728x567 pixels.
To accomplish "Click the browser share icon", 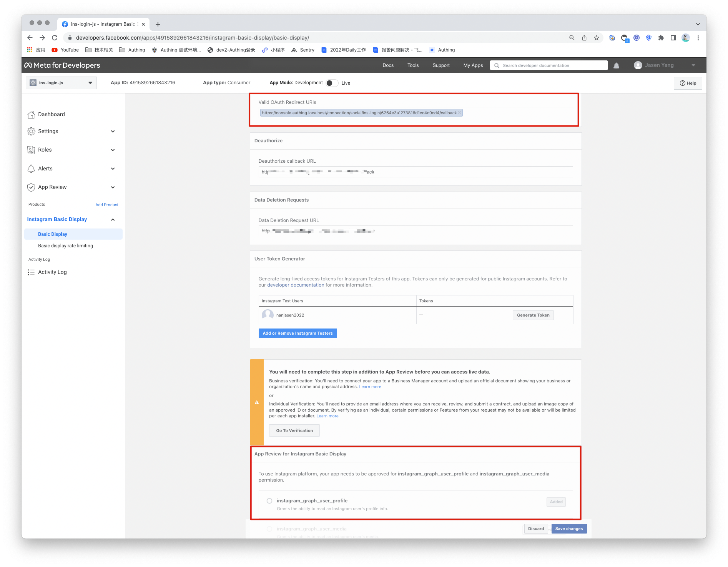I will coord(584,38).
